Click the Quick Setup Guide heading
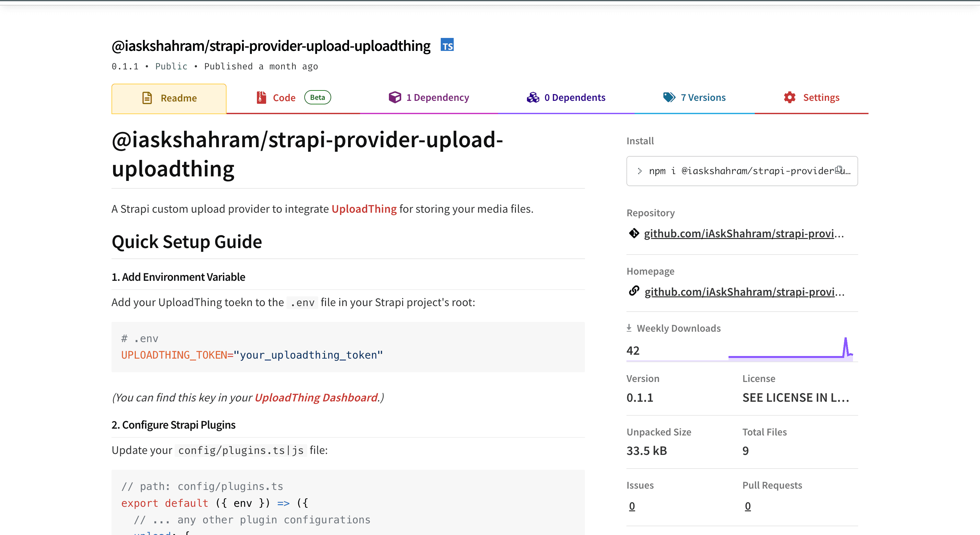 (187, 242)
